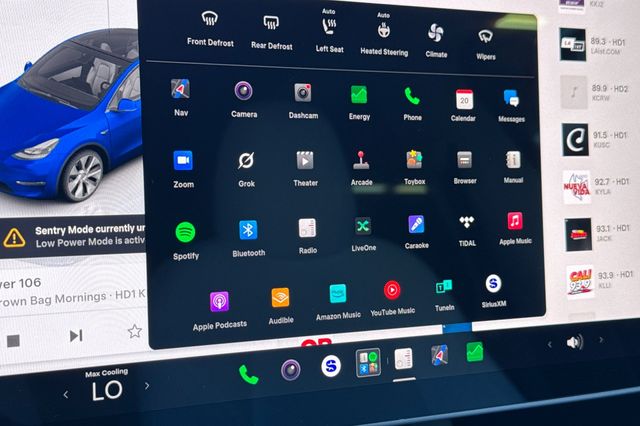Viewport: 640px width, 426px height.
Task: Tap the speaker volume icon
Action: (575, 342)
